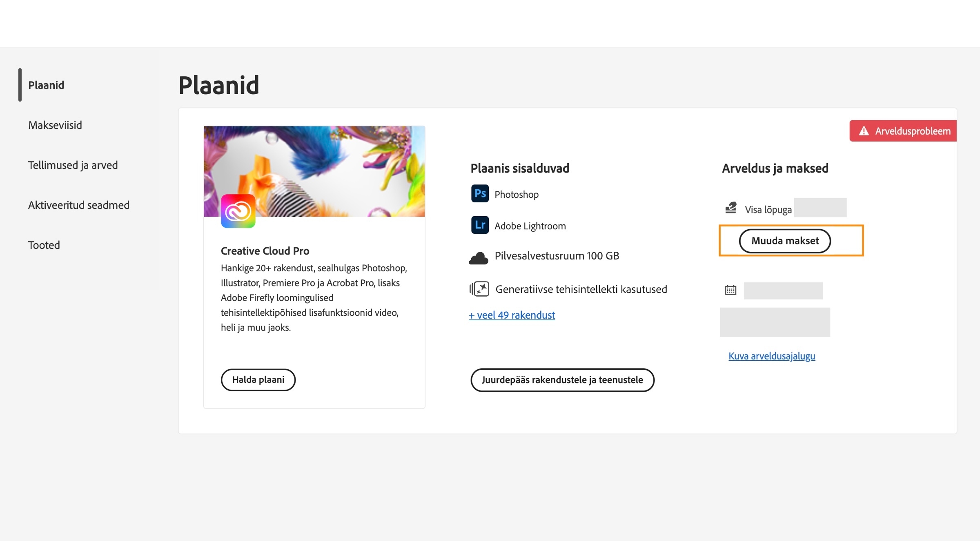Follow the Kuva arveldusajalugu link
Image resolution: width=980 pixels, height=541 pixels.
click(772, 356)
